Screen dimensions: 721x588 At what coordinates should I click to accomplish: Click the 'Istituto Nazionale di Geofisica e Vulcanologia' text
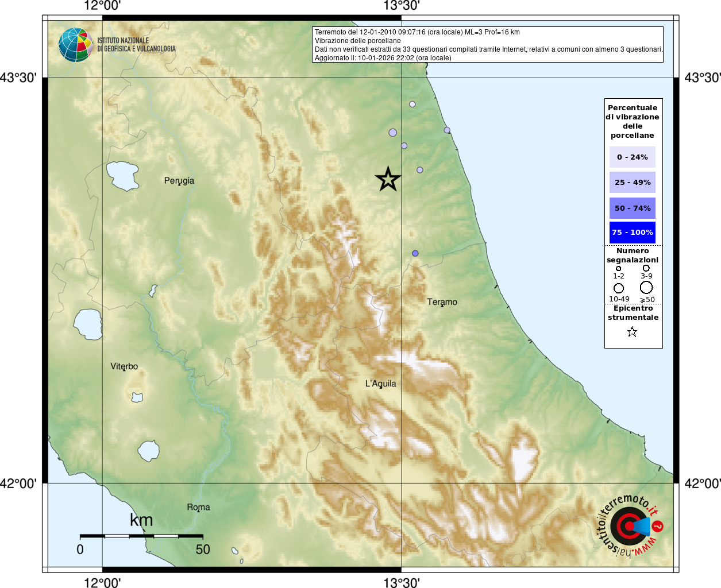(x=137, y=45)
